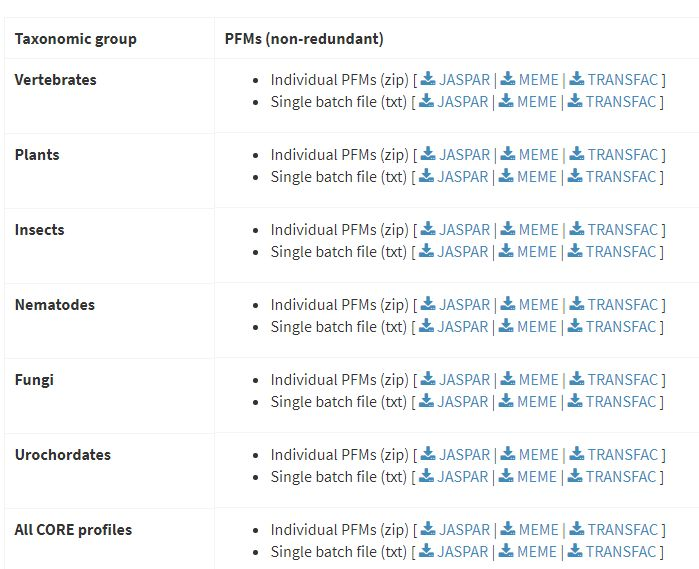
Task: Get Fungi single batch file in MEME format
Action: click(x=536, y=402)
